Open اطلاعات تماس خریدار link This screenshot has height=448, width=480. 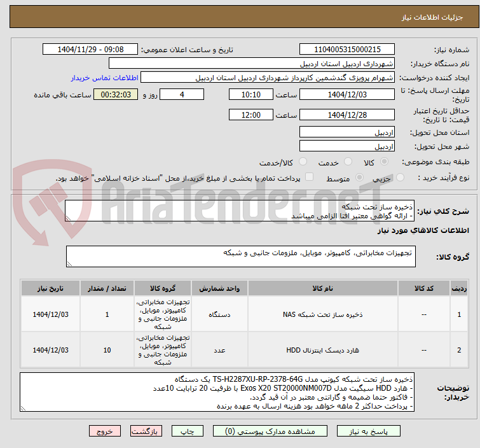click(105, 78)
